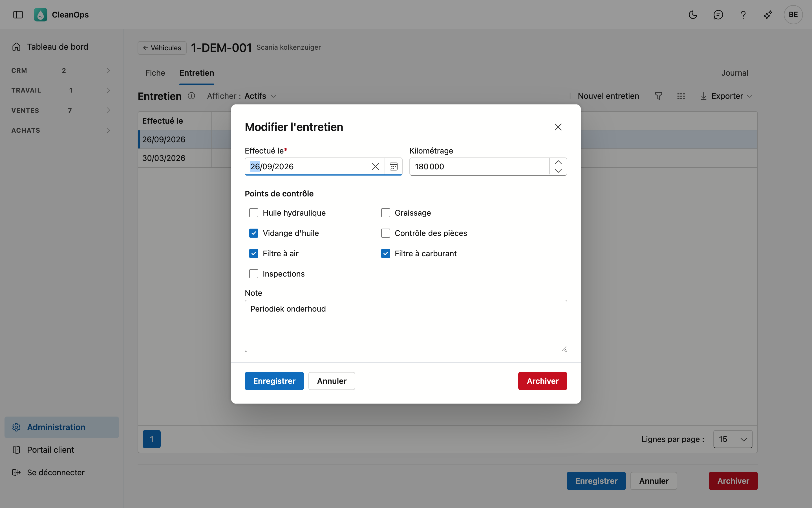Select the Entretien tab
Image resolution: width=812 pixels, height=508 pixels.
[197, 73]
